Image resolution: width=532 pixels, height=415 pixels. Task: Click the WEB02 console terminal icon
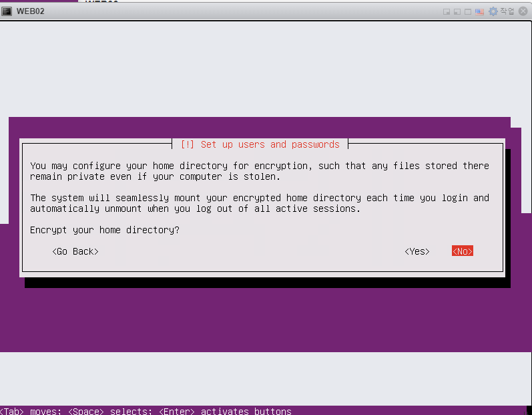(7, 11)
